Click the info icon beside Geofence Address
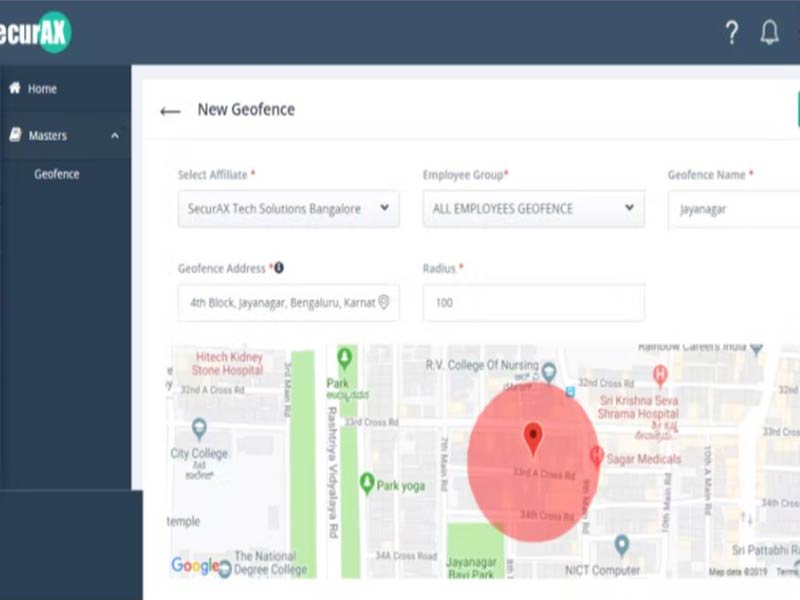This screenshot has height=600, width=800. [x=279, y=267]
